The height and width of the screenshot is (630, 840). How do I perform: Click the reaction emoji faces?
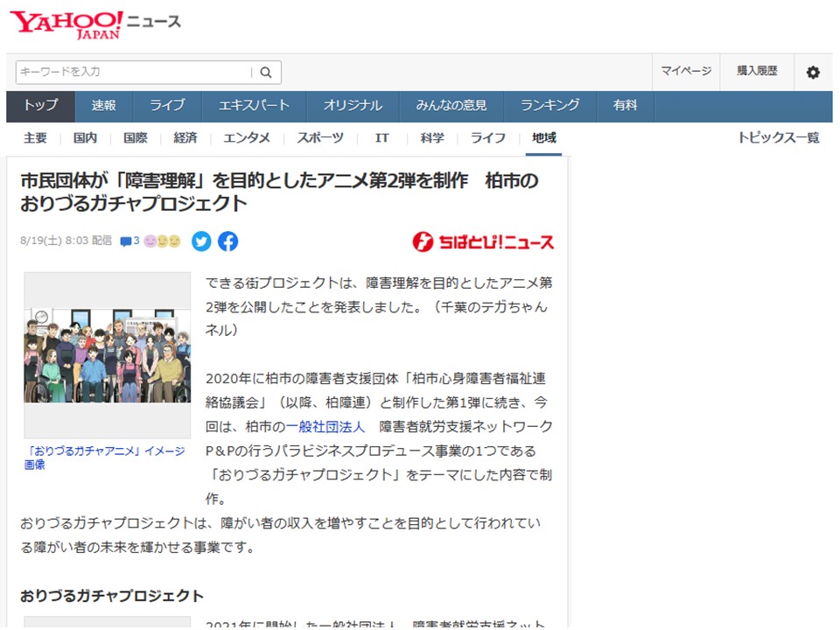tap(162, 241)
